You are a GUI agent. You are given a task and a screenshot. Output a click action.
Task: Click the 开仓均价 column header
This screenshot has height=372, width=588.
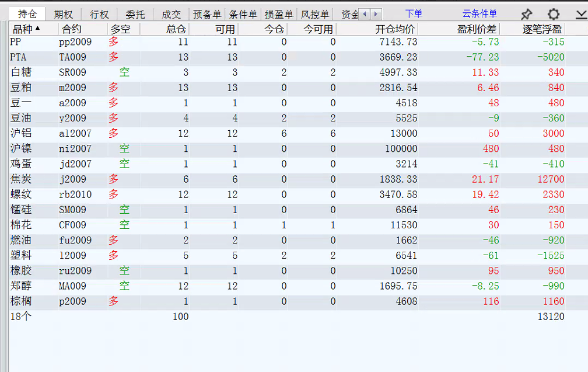(x=395, y=29)
